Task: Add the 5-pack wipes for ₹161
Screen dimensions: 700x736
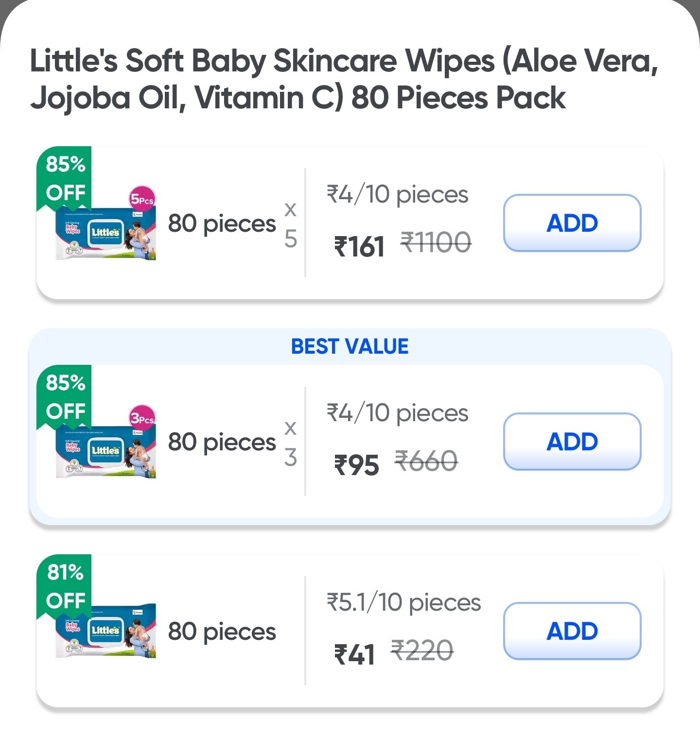Action: pyautogui.click(x=572, y=223)
